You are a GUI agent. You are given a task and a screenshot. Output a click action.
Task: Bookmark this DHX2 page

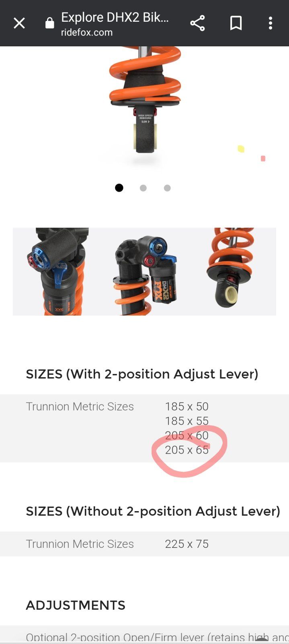click(x=236, y=23)
